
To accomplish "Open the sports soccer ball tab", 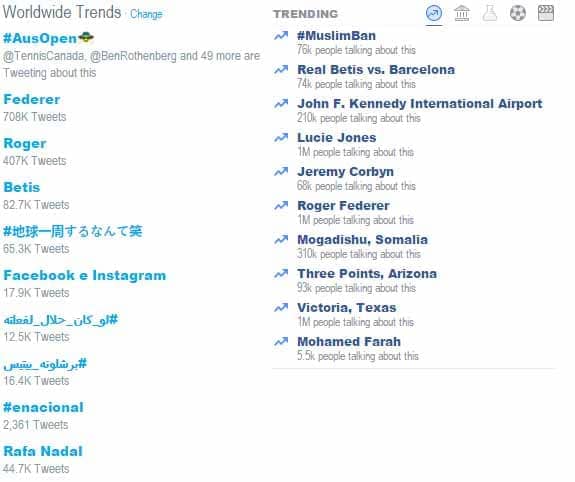I will pos(518,14).
